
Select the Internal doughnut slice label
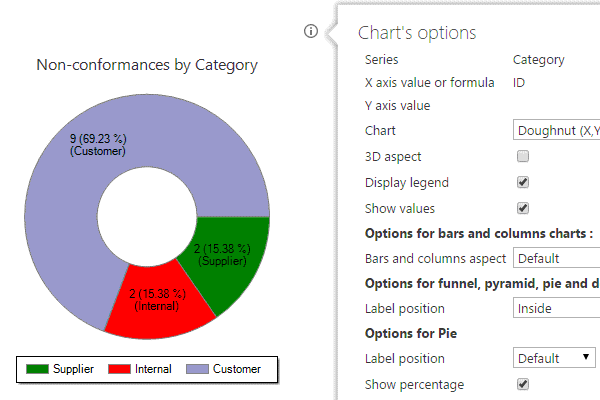pos(157,300)
